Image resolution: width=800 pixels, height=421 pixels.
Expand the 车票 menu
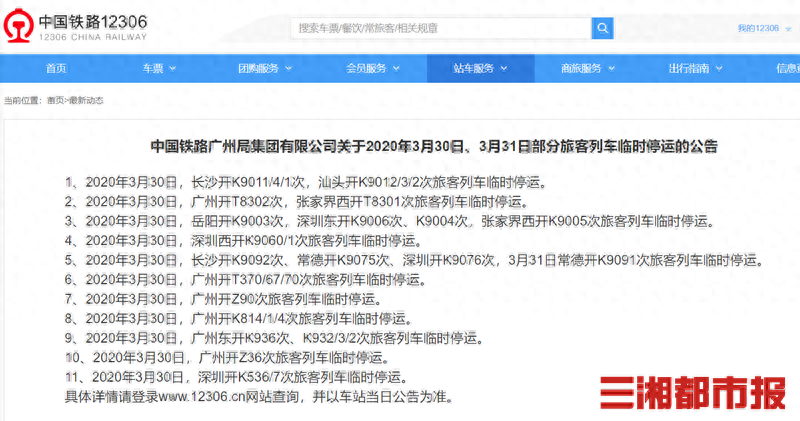click(x=158, y=68)
